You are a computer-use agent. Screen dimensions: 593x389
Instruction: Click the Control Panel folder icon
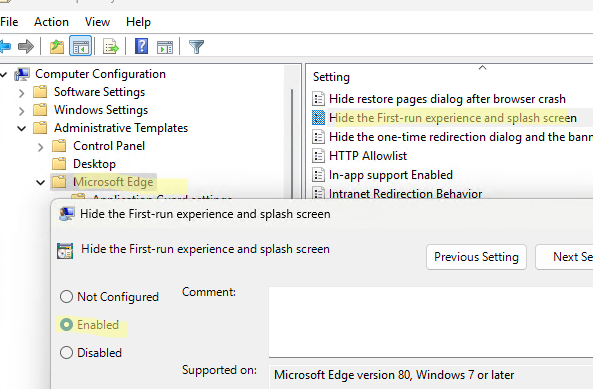click(x=59, y=146)
